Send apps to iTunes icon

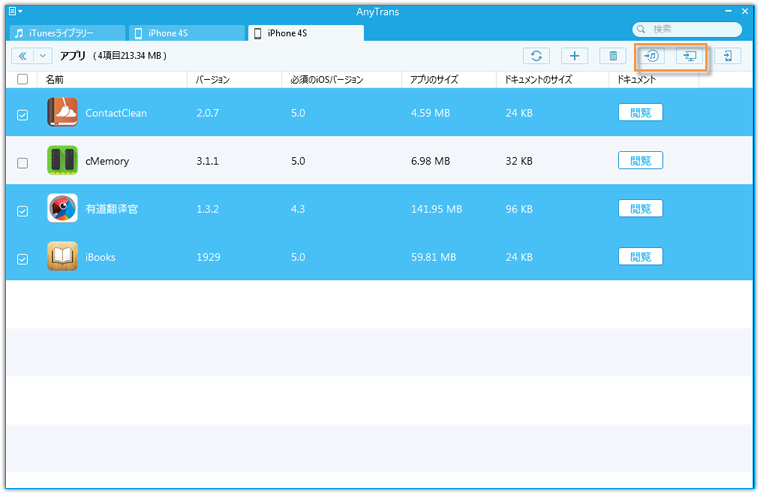[651, 56]
